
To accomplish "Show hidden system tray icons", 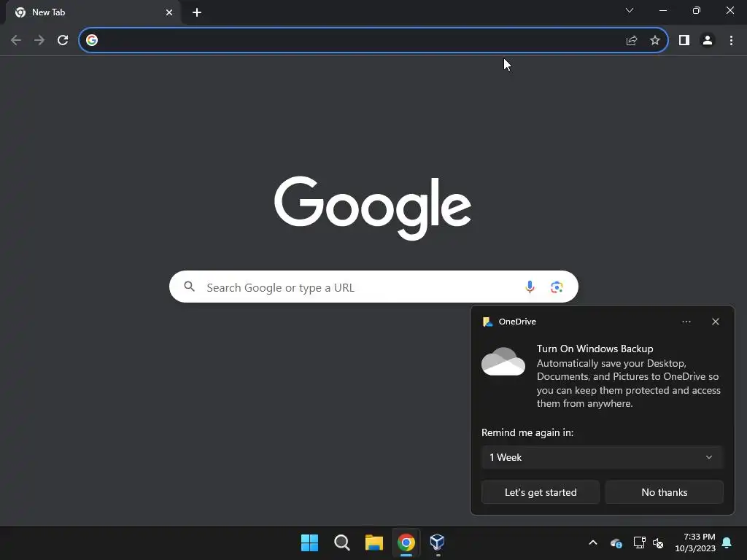I will pyautogui.click(x=593, y=542).
